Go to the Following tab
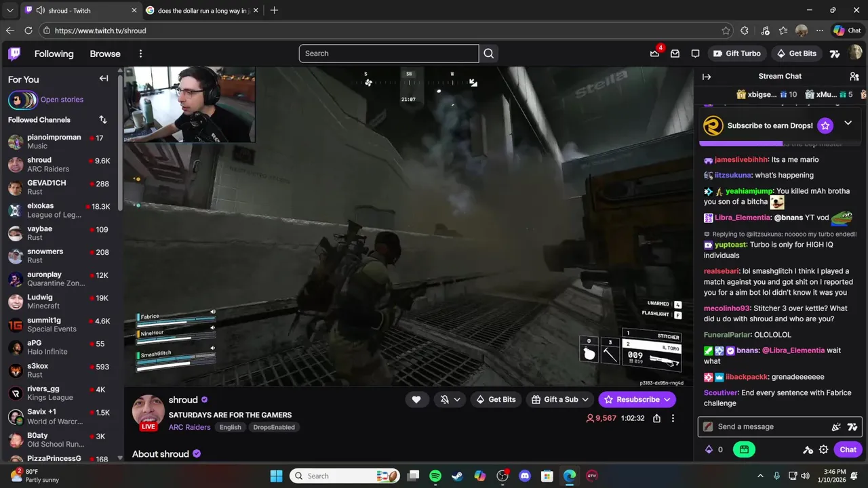 (54, 54)
